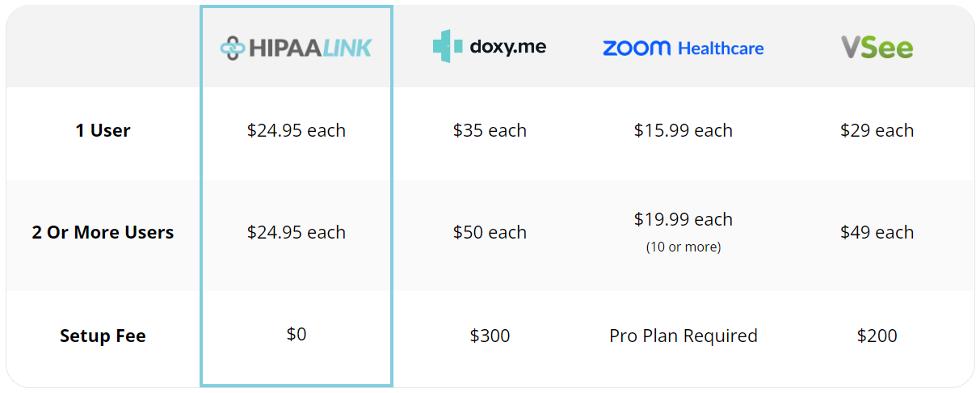This screenshot has height=393, width=980.
Task: Click the HIPAALINK logo
Action: click(296, 48)
